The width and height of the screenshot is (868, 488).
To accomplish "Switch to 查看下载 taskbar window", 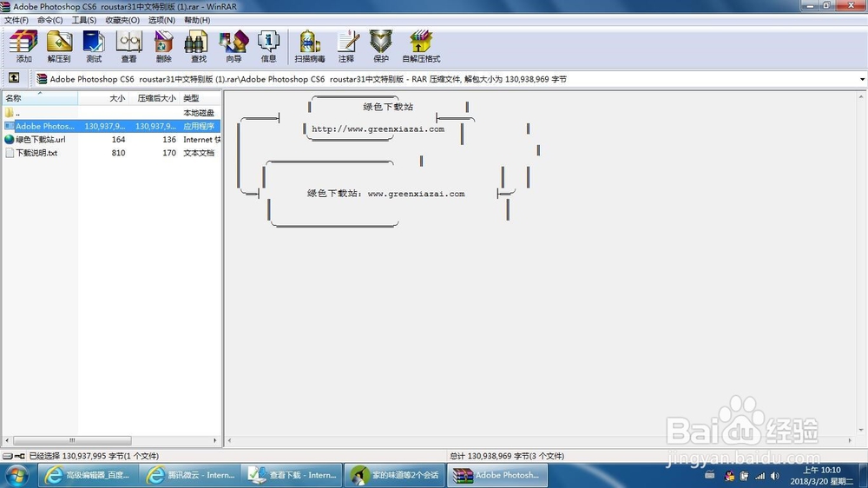I will [x=292, y=475].
